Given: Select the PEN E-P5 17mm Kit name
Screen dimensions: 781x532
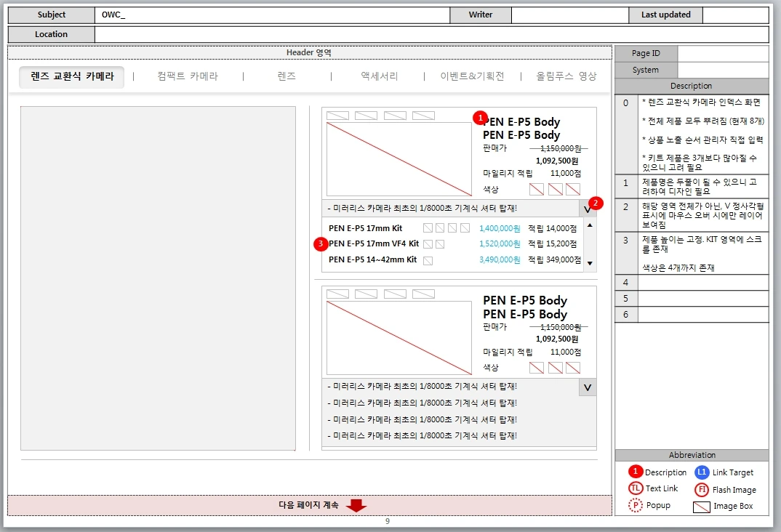Looking at the screenshot, I should (366, 228).
